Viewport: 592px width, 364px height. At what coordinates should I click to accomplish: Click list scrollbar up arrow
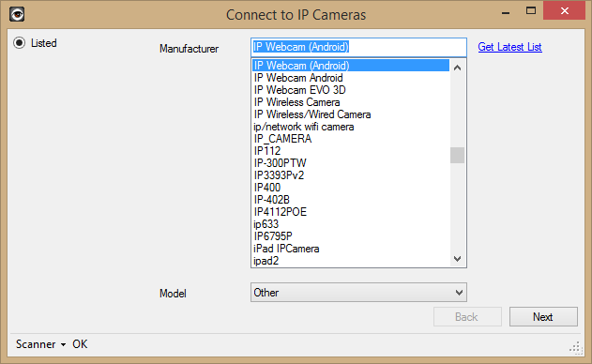pos(457,68)
